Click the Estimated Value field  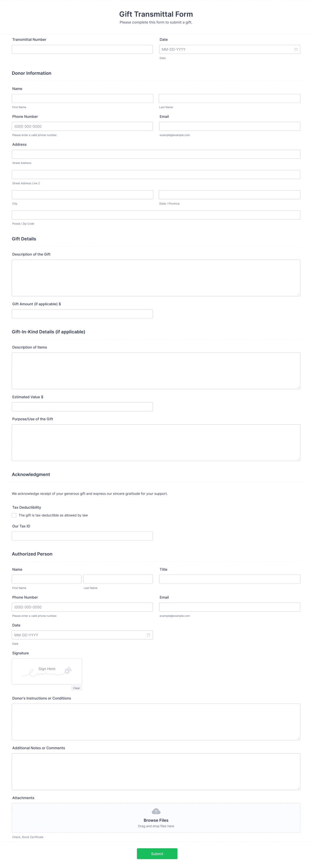pos(82,406)
